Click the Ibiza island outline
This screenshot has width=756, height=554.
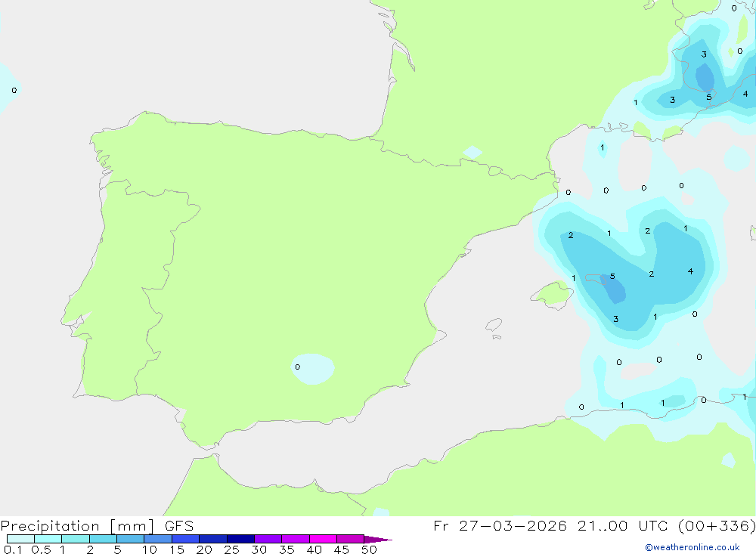tap(494, 326)
